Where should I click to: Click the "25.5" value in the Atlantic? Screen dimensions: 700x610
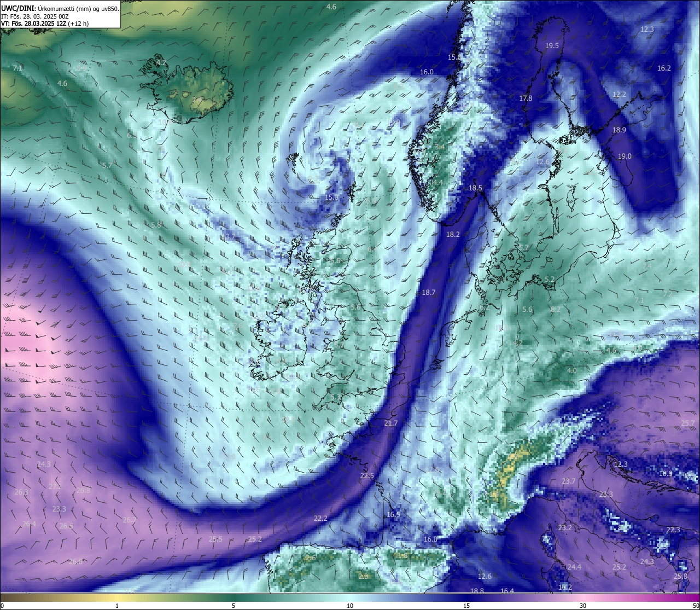coord(216,539)
